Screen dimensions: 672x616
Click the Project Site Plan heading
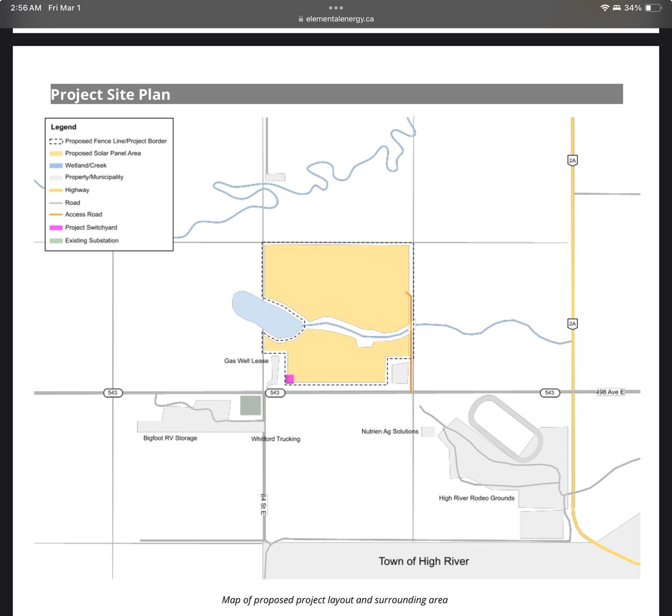pos(110,95)
